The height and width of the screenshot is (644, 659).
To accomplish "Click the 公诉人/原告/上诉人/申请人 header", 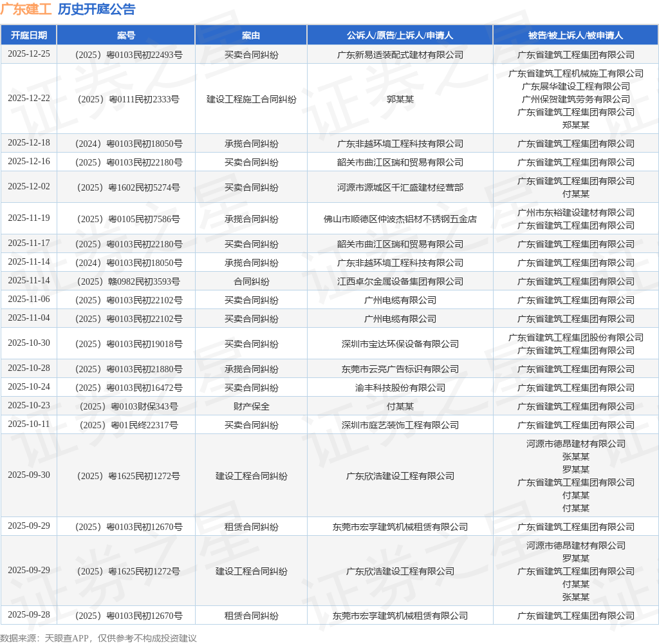I will point(400,35).
